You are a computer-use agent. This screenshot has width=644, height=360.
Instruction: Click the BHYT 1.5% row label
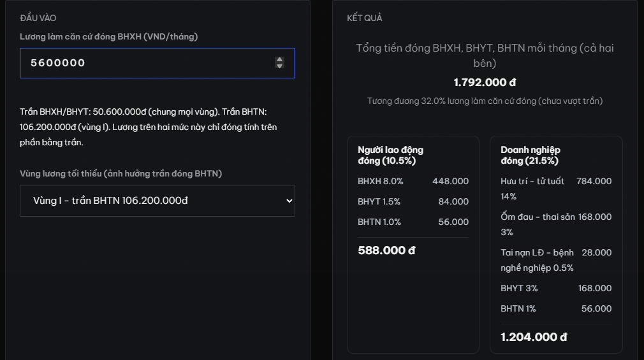click(379, 201)
